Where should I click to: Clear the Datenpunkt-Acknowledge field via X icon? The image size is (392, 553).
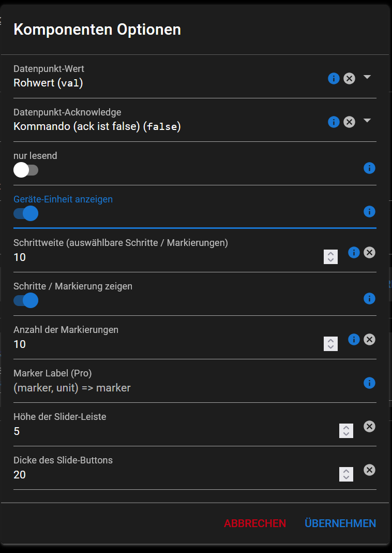point(350,122)
